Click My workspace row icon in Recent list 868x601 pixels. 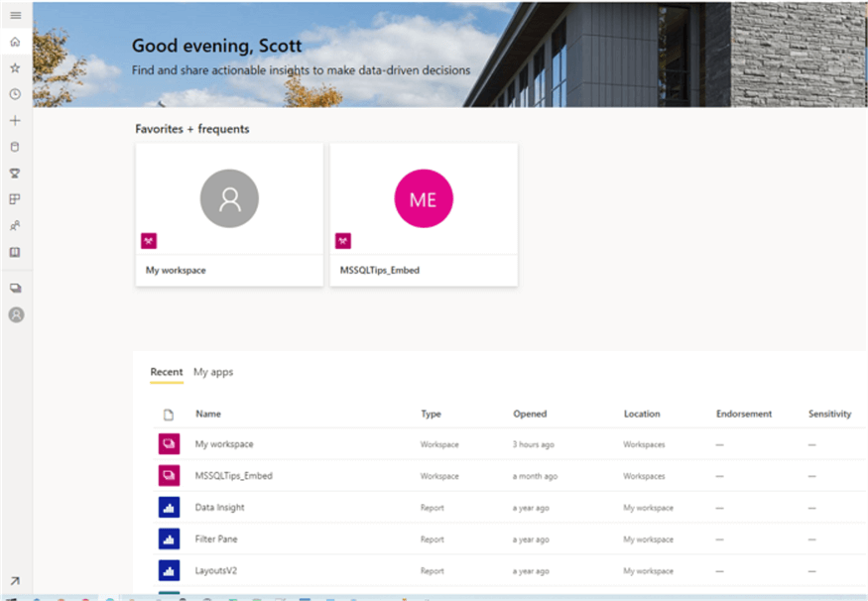[169, 444]
